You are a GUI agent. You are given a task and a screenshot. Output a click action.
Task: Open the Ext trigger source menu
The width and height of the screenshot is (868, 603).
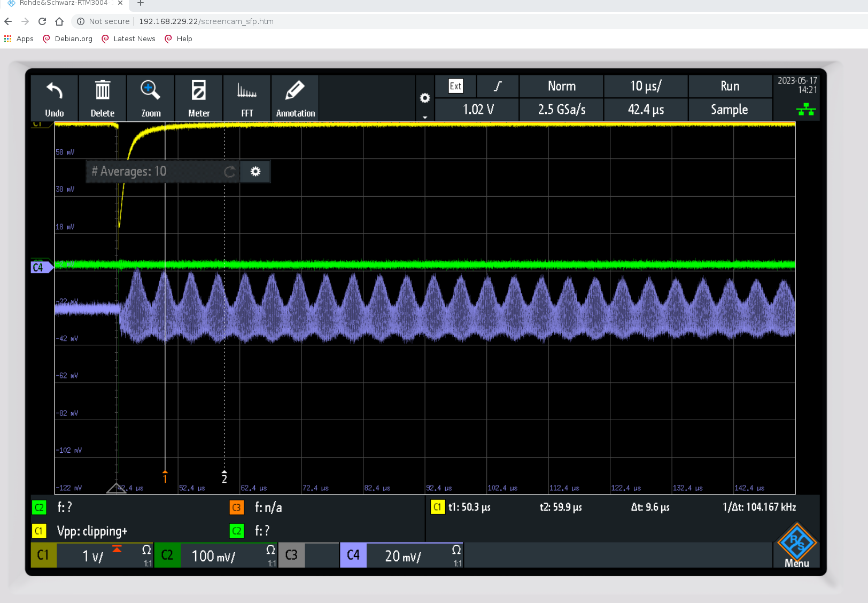455,87
